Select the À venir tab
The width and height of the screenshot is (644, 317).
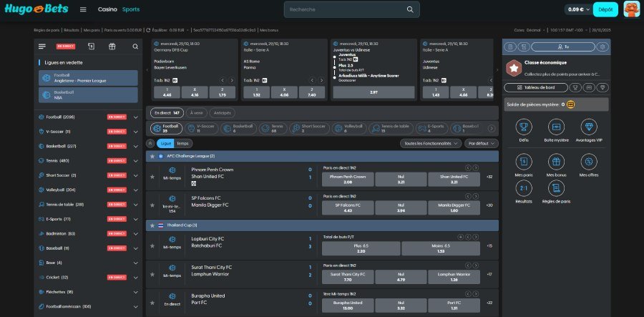[x=197, y=112]
